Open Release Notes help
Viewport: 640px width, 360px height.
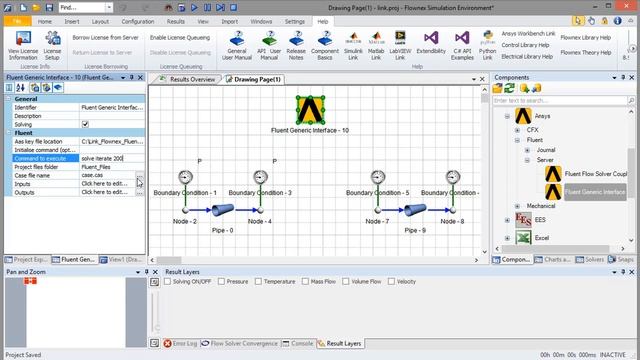(x=296, y=46)
